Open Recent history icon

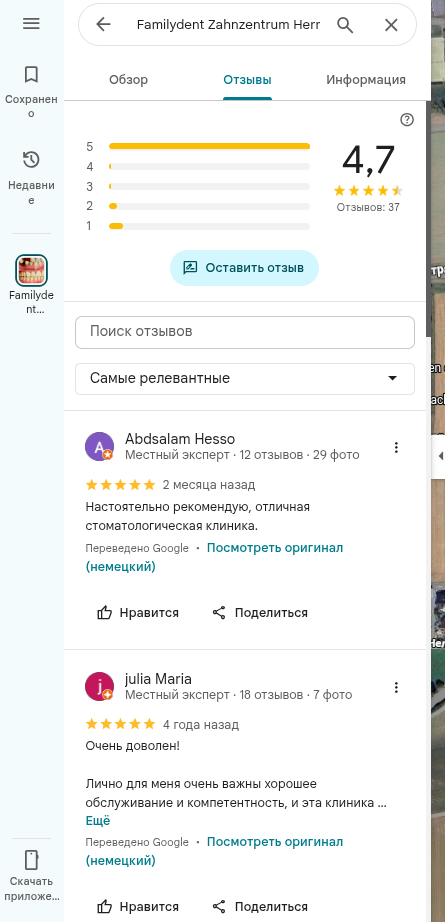[31, 160]
